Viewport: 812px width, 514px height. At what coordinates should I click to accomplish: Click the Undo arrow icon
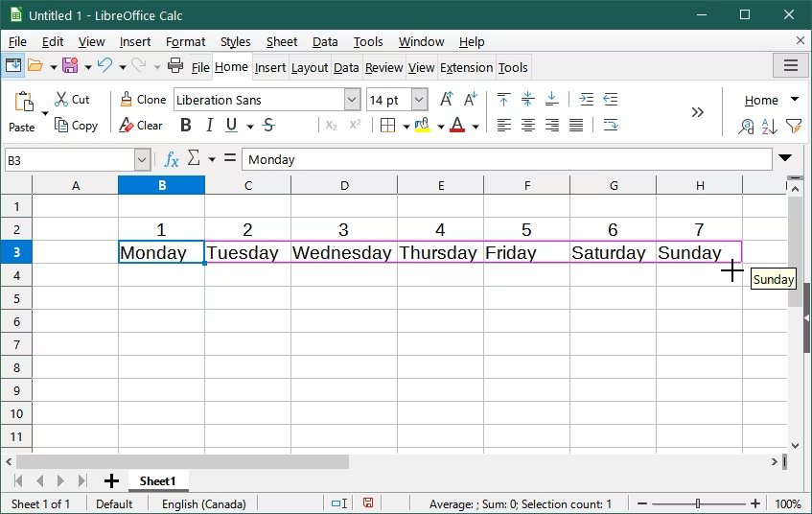coord(104,65)
